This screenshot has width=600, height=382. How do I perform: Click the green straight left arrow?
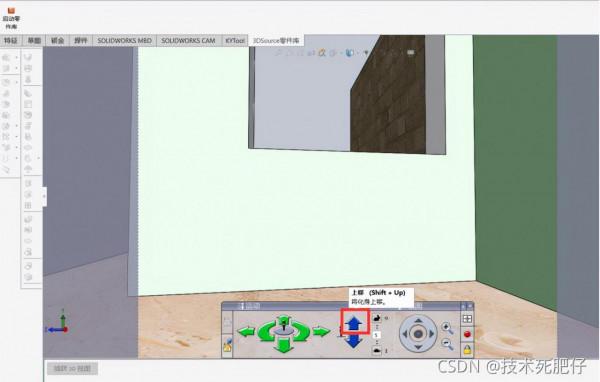click(x=246, y=331)
